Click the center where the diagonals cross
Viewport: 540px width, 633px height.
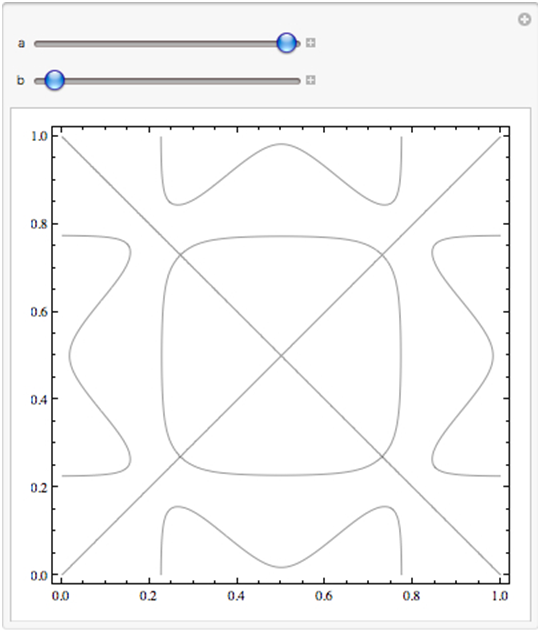click(281, 356)
